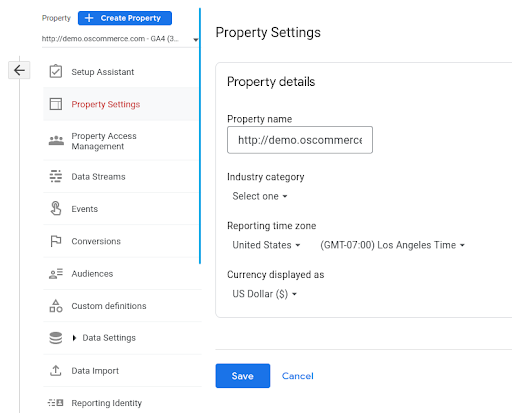The image size is (512, 413).
Task: Open the United States country dropdown
Action: click(266, 245)
